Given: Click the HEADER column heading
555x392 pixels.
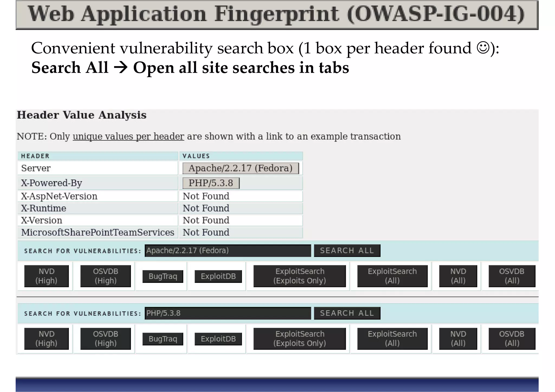Looking at the screenshot, I should 98,156.
